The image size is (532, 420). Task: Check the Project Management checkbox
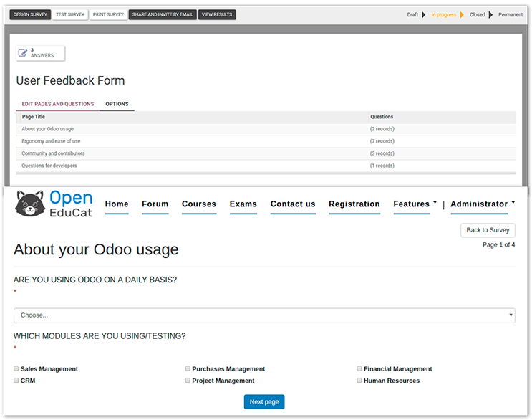point(188,381)
